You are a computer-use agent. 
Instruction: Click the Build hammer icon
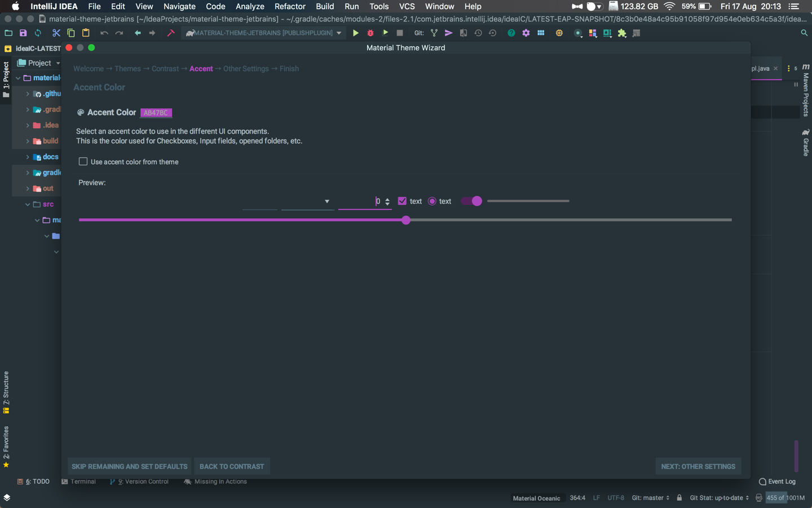pos(171,33)
